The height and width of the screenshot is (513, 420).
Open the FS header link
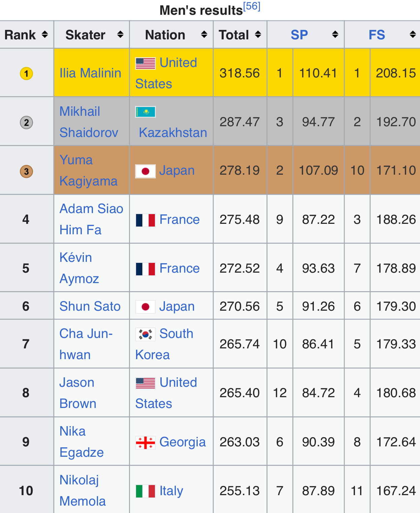point(377,35)
